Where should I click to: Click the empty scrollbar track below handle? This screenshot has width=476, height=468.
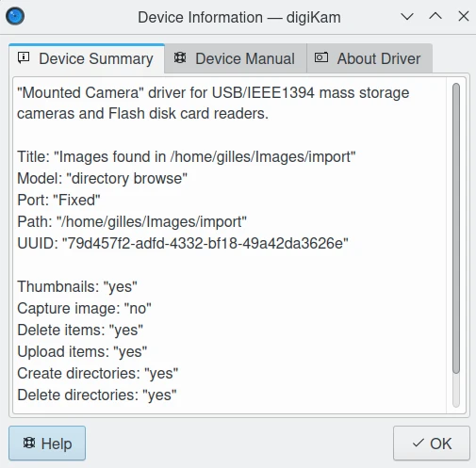pyautogui.click(x=456, y=391)
